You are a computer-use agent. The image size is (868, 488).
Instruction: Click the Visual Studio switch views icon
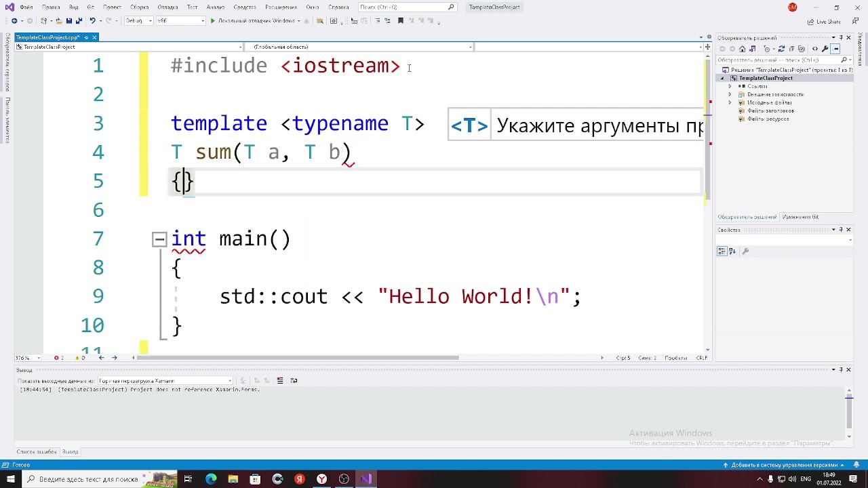pos(753,49)
